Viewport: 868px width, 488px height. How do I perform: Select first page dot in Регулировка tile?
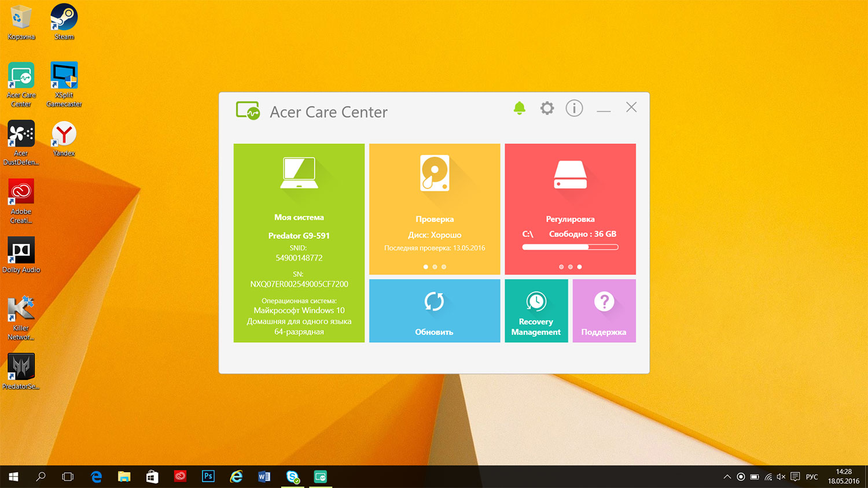(561, 267)
